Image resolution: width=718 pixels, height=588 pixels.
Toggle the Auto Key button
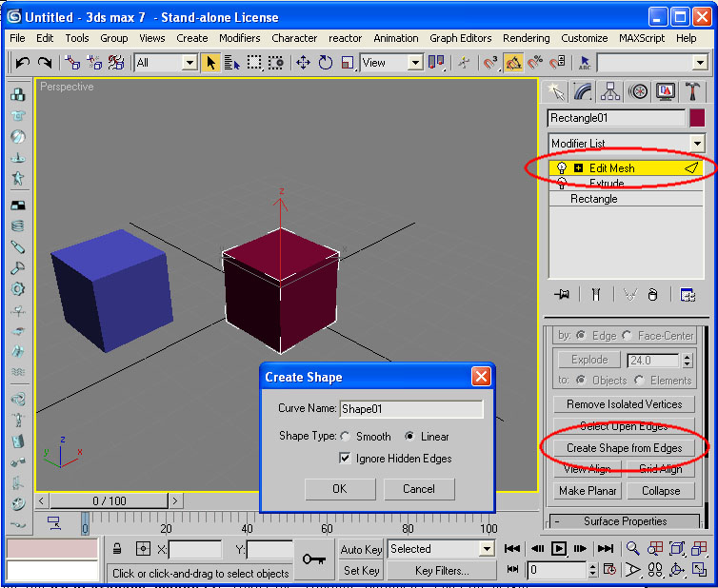click(361, 550)
